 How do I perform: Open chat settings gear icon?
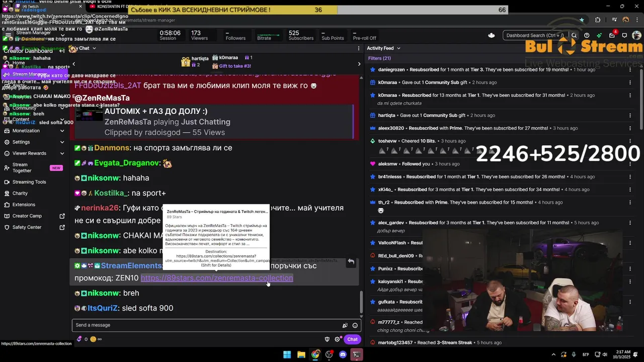pyautogui.click(x=337, y=339)
